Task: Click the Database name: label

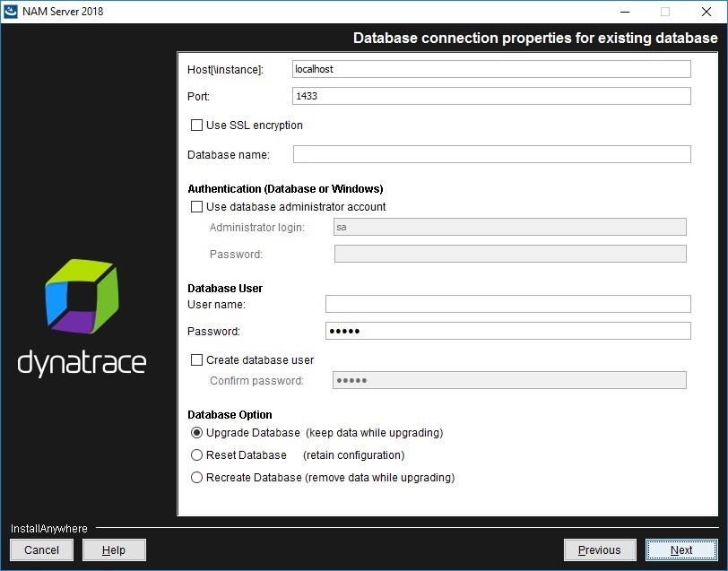Action: pos(229,154)
